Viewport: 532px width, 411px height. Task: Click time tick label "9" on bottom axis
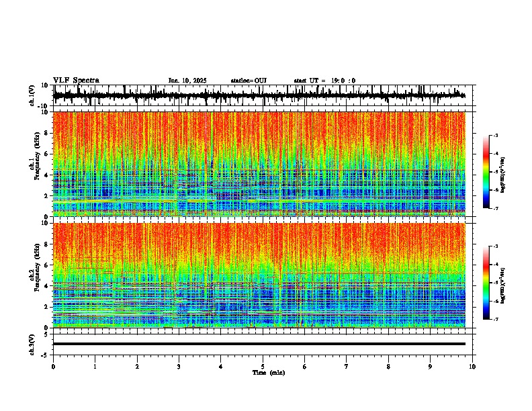tap(430, 367)
